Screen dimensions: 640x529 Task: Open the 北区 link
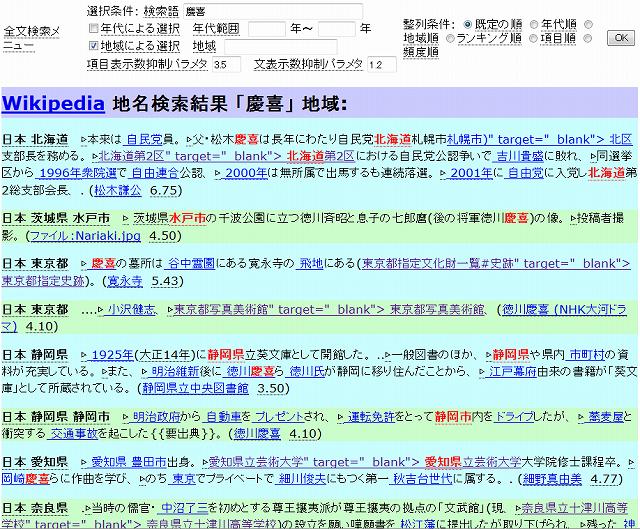point(620,140)
